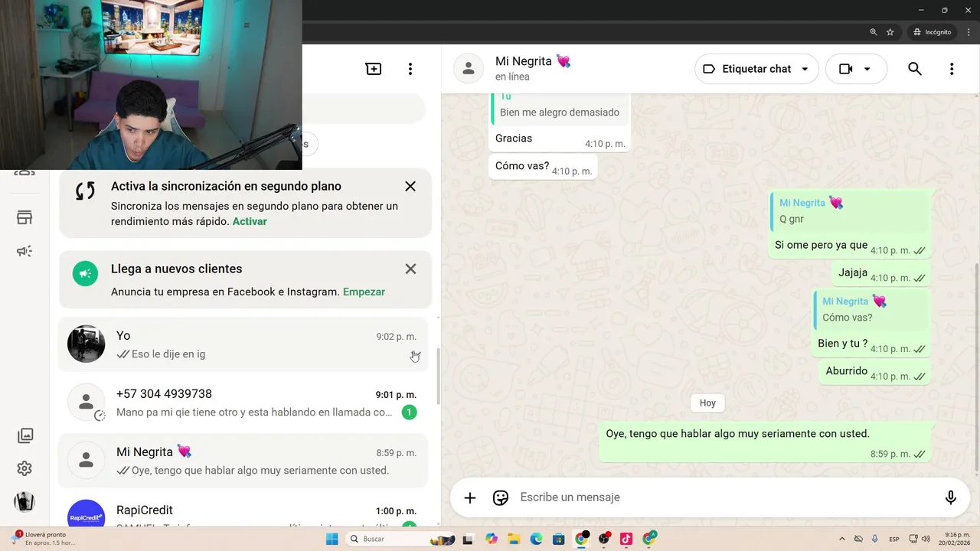
Task: Click the incoming Cómo vas? message
Action: tap(543, 167)
